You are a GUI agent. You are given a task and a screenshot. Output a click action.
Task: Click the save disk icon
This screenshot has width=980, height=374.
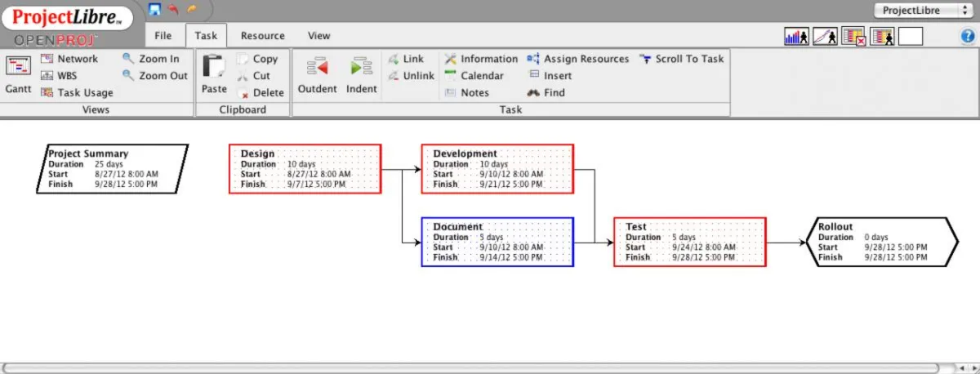click(x=155, y=9)
